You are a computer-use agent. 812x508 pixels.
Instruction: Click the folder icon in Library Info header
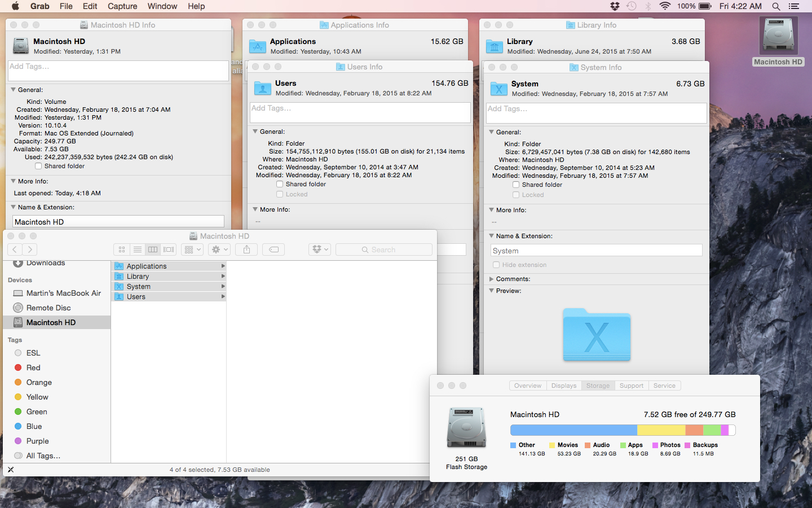495,46
